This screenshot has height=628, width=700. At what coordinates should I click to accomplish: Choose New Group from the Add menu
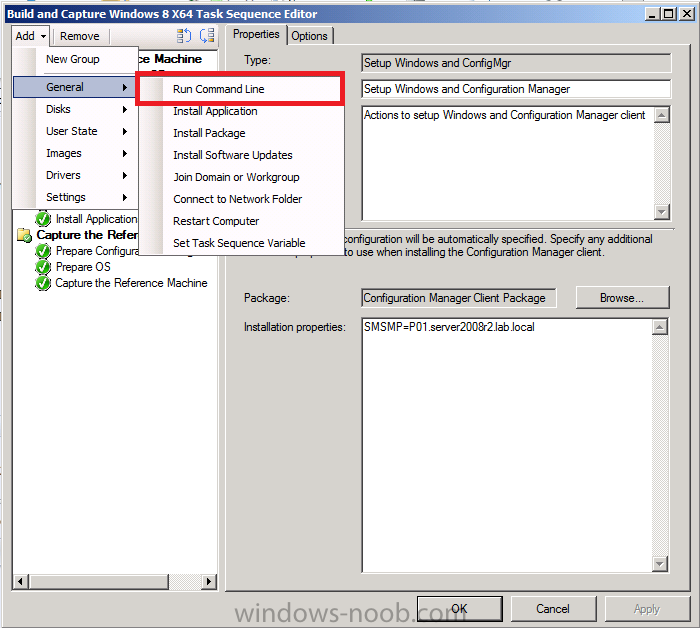pos(73,59)
